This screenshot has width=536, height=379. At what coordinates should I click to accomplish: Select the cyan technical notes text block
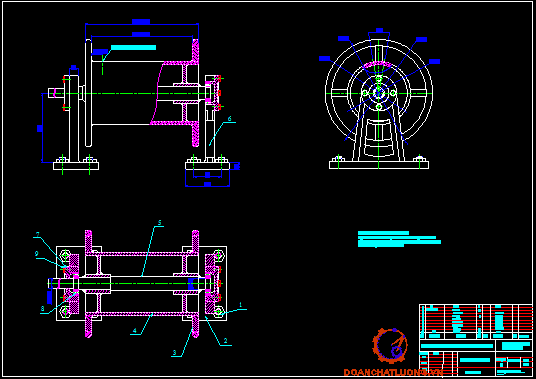(399, 239)
